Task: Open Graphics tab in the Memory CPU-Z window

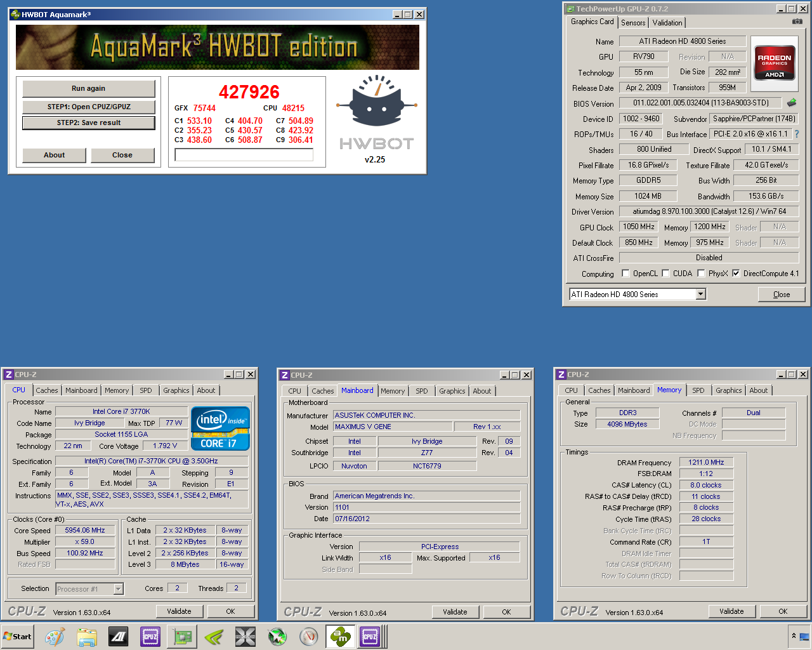Action: click(729, 390)
